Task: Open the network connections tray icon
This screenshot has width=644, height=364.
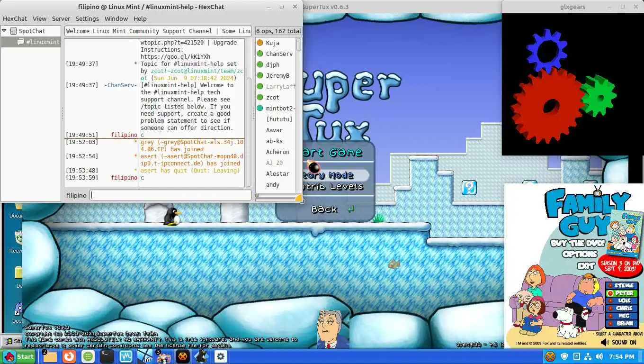Action: tap(588, 356)
